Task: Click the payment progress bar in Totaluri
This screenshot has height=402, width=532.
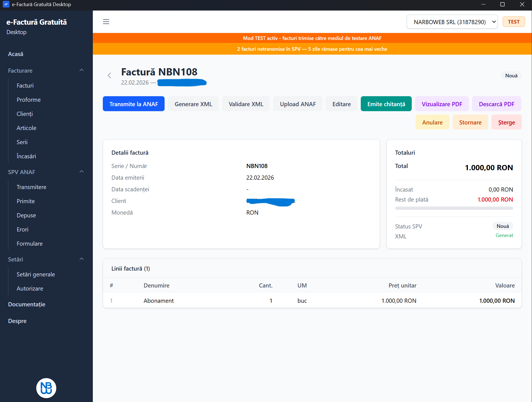Action: click(x=454, y=208)
